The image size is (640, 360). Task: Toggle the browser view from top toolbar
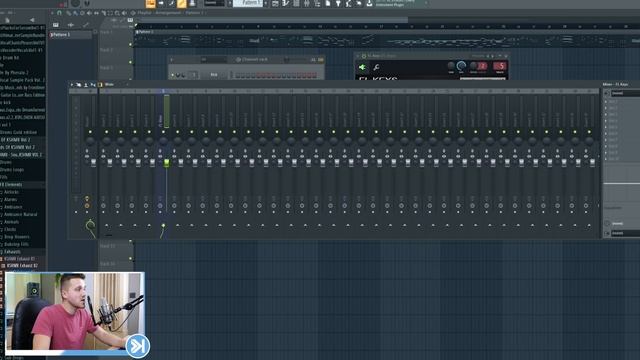point(317,4)
